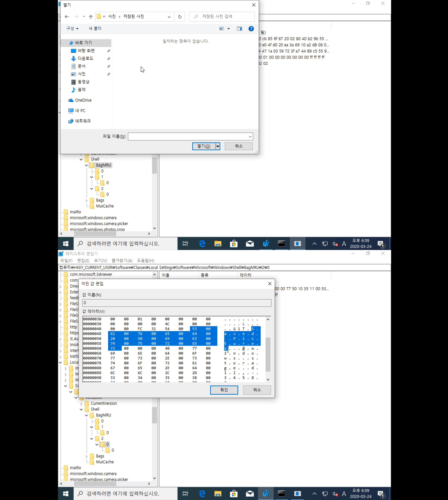Click the refresh icon in Open dialog
This screenshot has width=448, height=500.
pyautogui.click(x=180, y=16)
